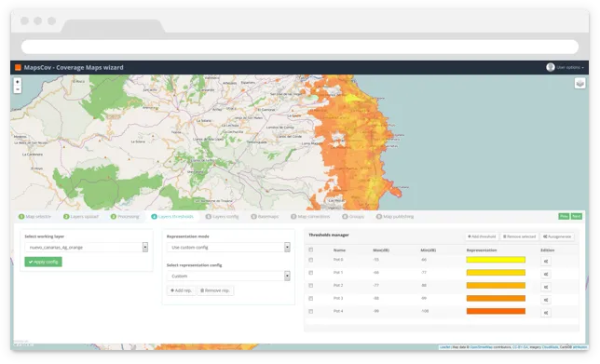Go to the Basemaps step tab

(x=265, y=216)
